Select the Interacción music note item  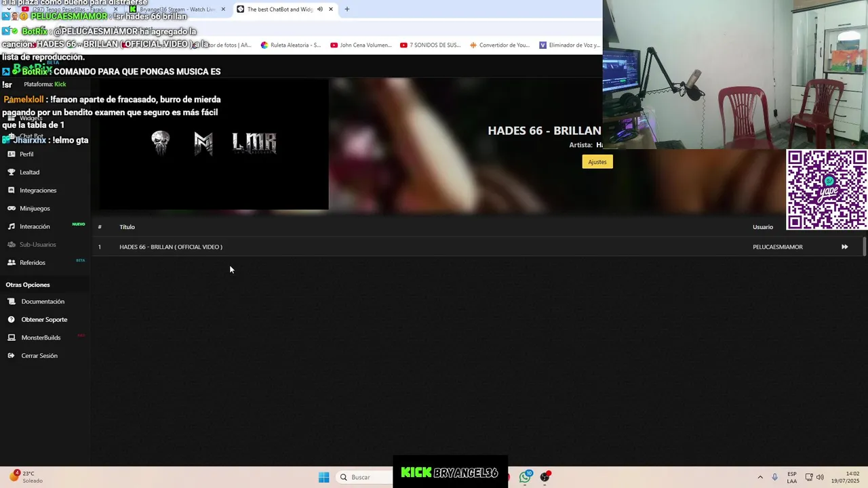35,226
